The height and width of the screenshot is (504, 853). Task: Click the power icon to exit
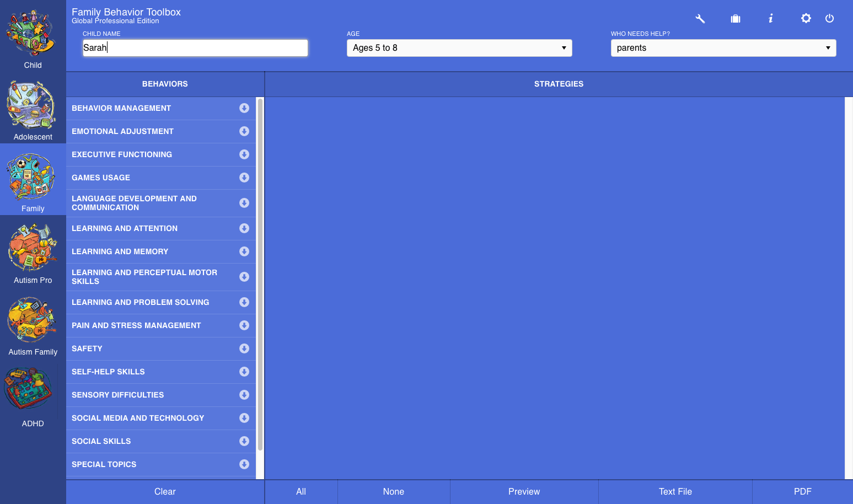coord(829,19)
